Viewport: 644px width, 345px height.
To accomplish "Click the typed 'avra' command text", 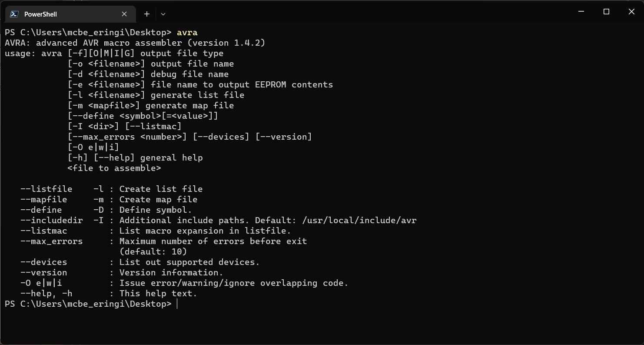I will pyautogui.click(x=187, y=32).
